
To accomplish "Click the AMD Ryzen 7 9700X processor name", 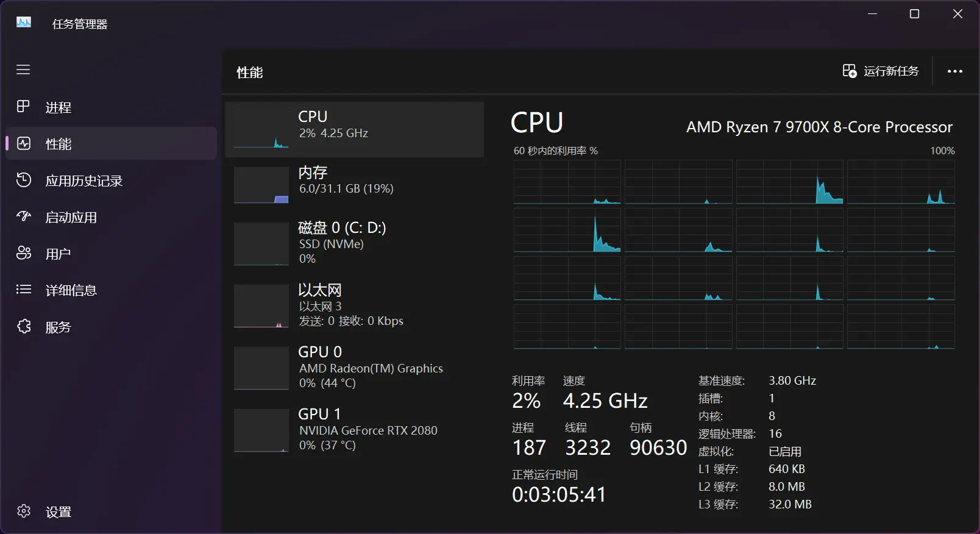I will (x=819, y=127).
